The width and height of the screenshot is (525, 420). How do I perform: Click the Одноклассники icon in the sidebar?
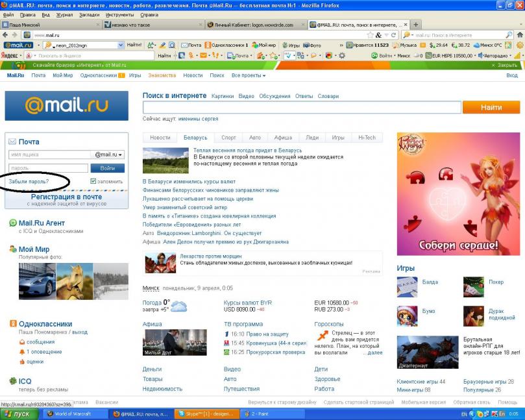(x=13, y=324)
